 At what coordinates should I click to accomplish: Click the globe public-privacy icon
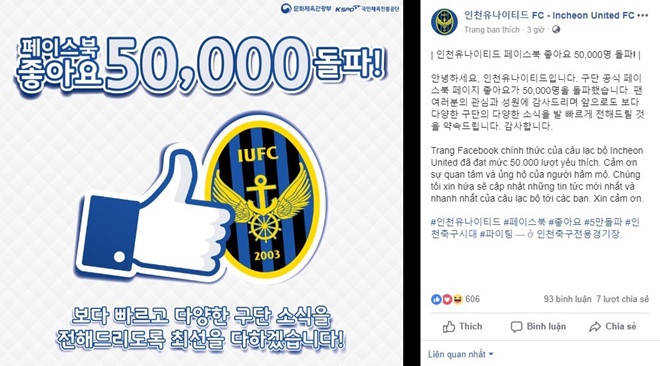(556, 29)
